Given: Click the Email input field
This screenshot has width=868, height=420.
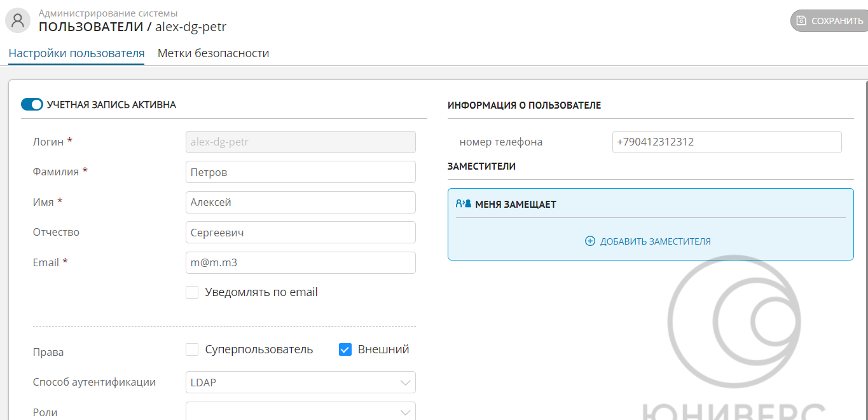Looking at the screenshot, I should [x=300, y=262].
